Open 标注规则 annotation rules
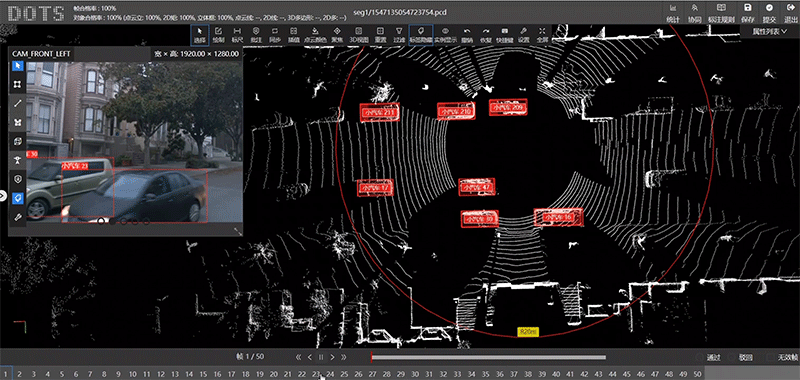The height and width of the screenshot is (380, 800). coord(721,13)
